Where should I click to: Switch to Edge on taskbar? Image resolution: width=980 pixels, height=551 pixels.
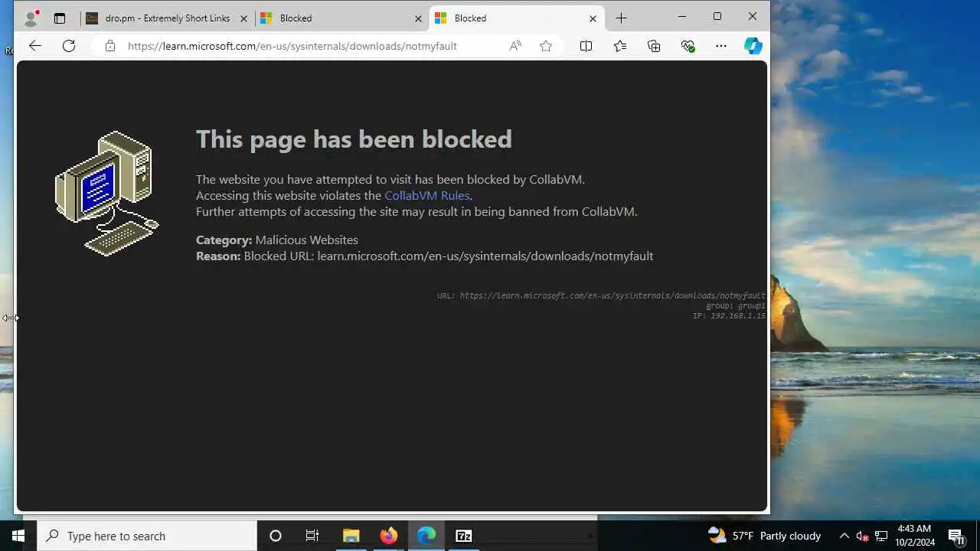click(x=426, y=536)
